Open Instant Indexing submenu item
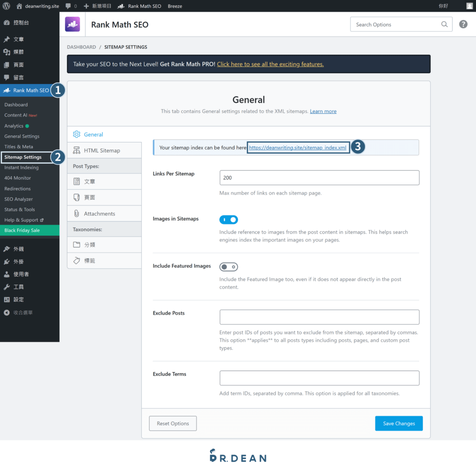 (x=21, y=167)
